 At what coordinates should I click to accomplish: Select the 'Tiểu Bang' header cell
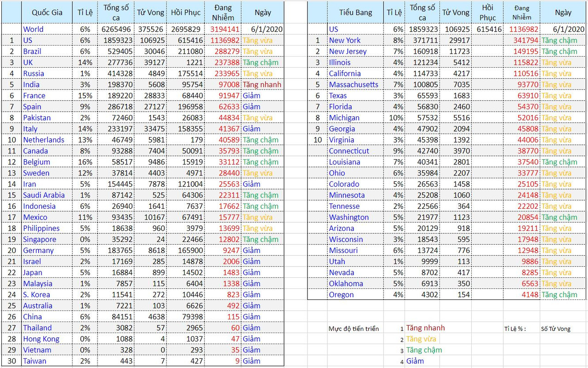[355, 12]
